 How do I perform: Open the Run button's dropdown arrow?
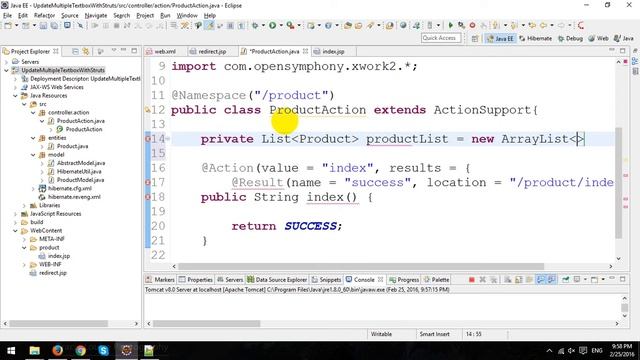[280, 25]
